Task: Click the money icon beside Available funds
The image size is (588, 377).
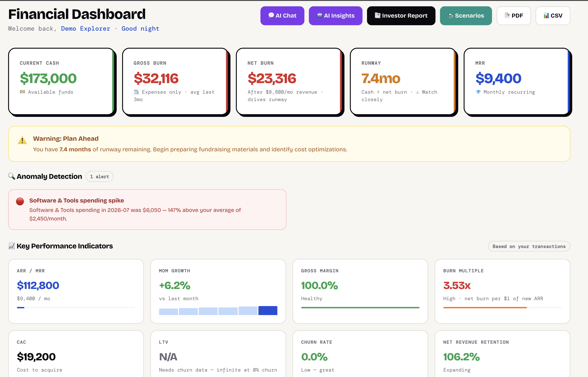Action: 22,92
